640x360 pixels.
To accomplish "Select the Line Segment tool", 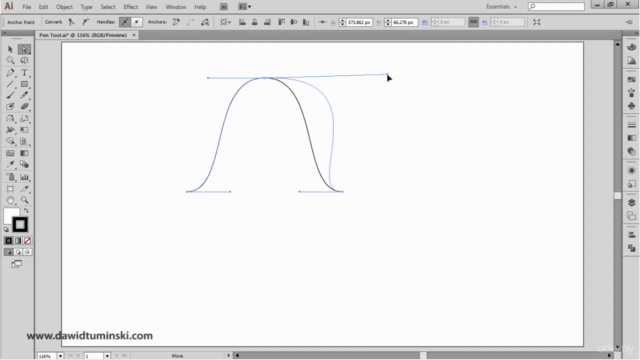I will pos(10,84).
